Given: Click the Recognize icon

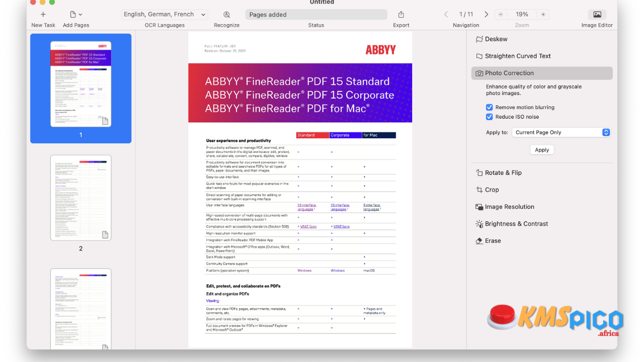Looking at the screenshot, I should point(227,15).
